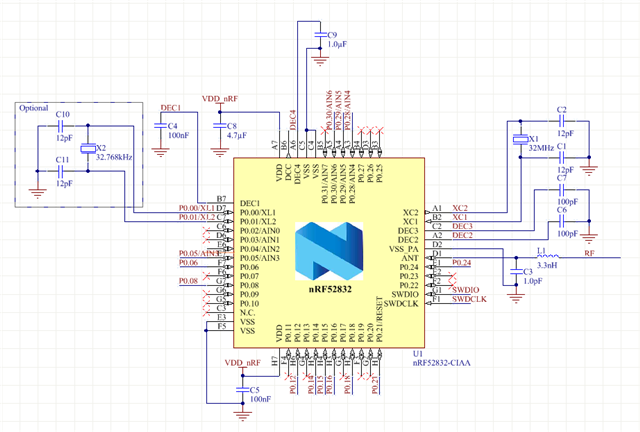Select the C6 capacitor symbol
Viewport: 640px width, 432px height.
pos(562,221)
